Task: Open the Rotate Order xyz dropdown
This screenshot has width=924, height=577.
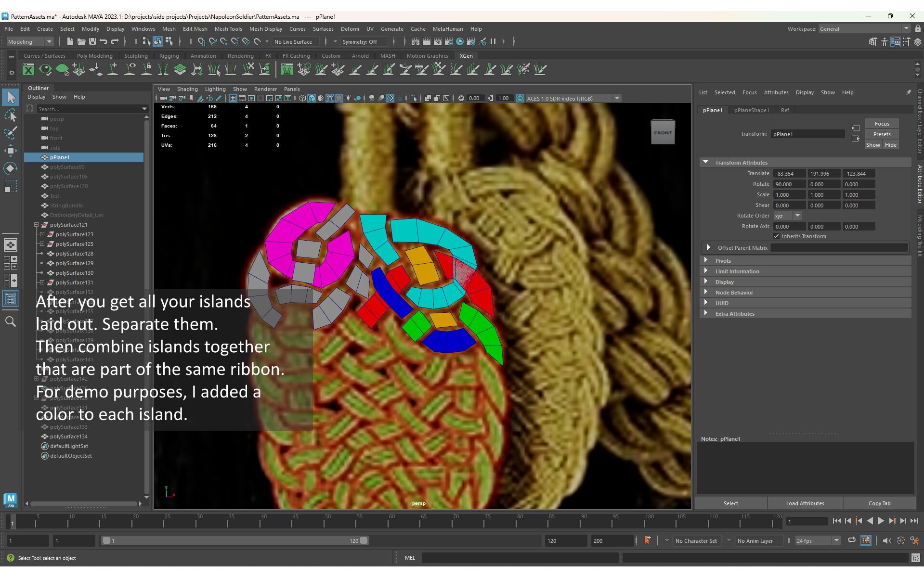Action: click(787, 216)
